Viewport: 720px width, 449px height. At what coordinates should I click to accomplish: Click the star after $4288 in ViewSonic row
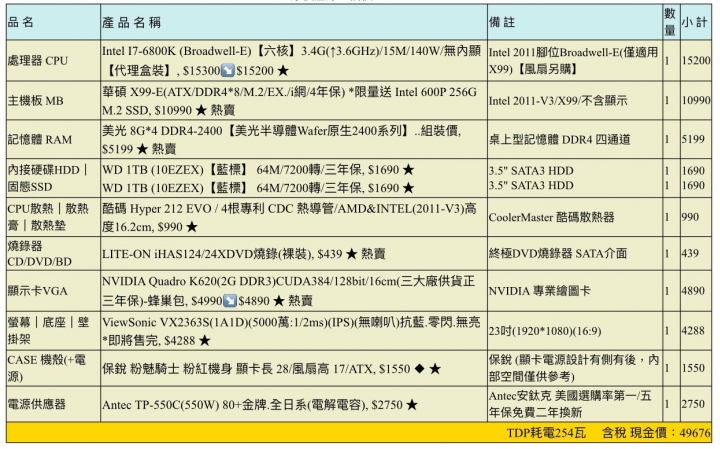205,341
